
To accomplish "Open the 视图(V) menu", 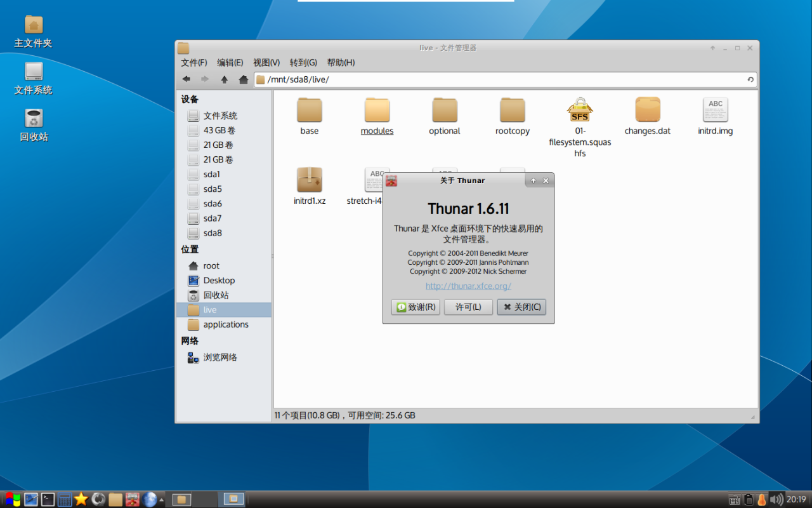I will (x=266, y=62).
